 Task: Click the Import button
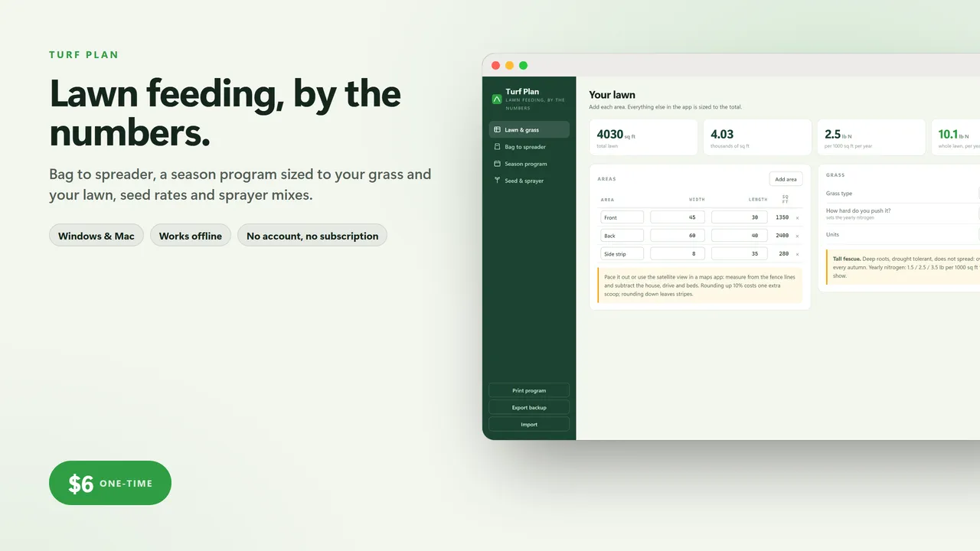tap(529, 424)
